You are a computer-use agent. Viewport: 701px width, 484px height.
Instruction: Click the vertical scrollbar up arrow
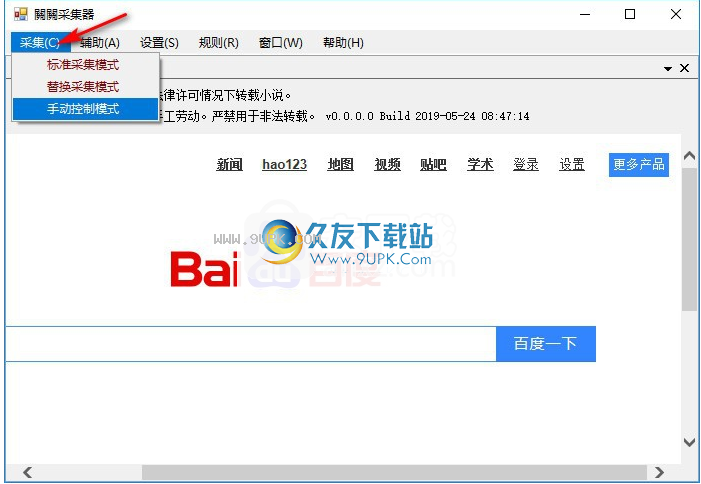(689, 156)
